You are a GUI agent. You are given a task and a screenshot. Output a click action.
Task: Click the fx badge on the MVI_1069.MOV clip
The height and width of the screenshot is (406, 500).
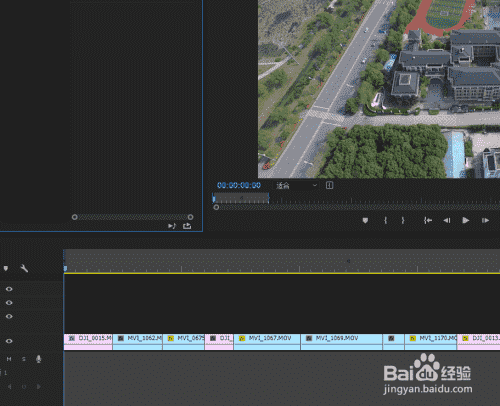[x=309, y=338]
